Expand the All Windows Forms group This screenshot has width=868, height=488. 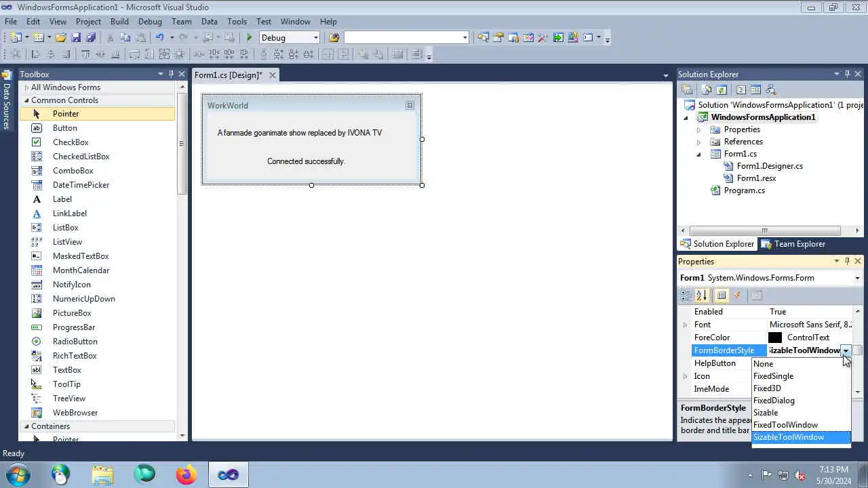[26, 87]
